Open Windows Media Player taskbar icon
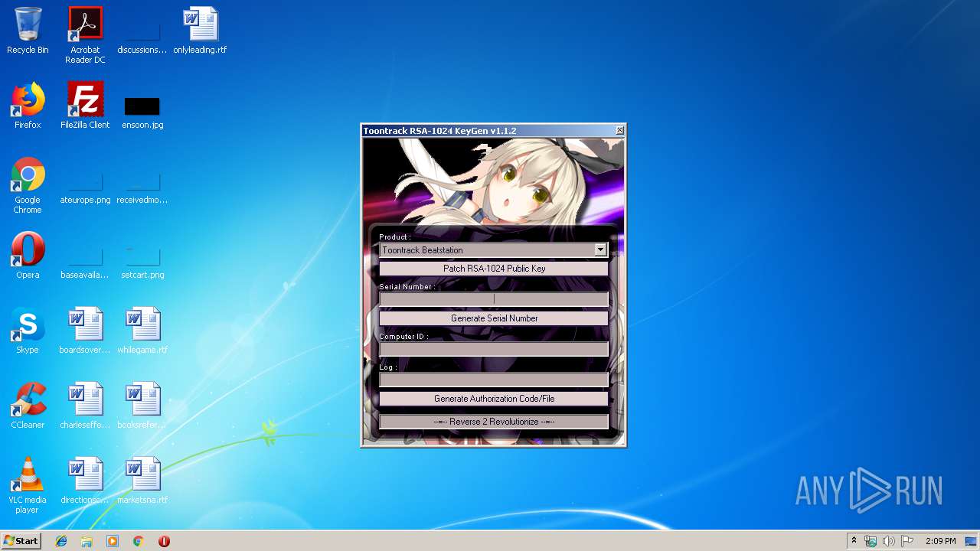The height and width of the screenshot is (551, 980). (113, 541)
